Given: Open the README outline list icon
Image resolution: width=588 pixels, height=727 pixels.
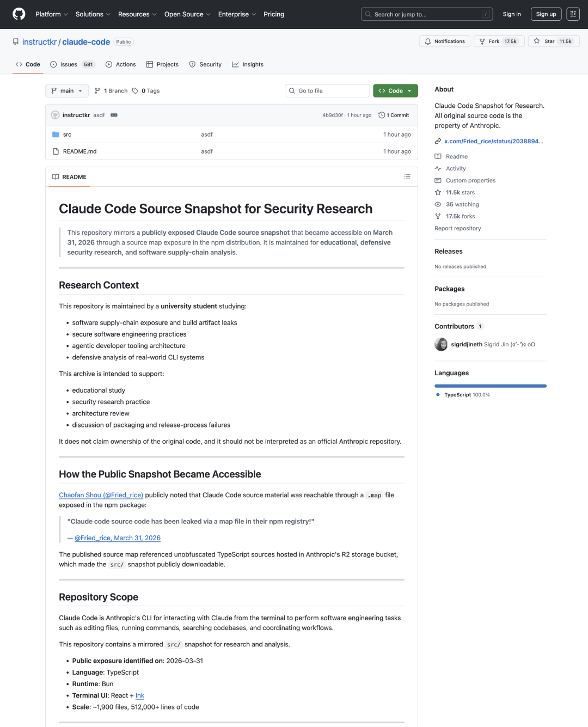Looking at the screenshot, I should coord(407,177).
